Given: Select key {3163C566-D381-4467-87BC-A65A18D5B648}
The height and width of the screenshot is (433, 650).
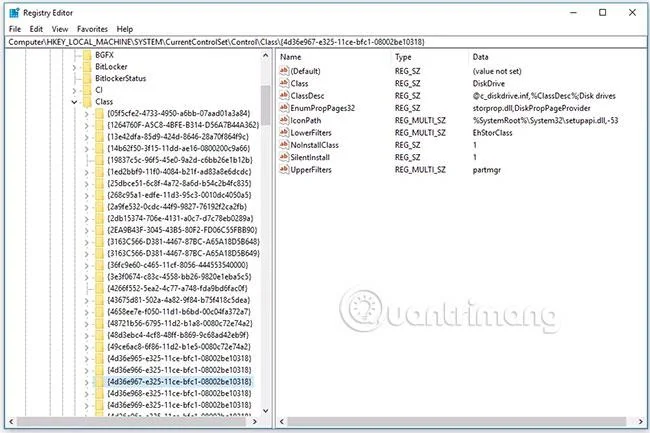Looking at the screenshot, I should [184, 242].
